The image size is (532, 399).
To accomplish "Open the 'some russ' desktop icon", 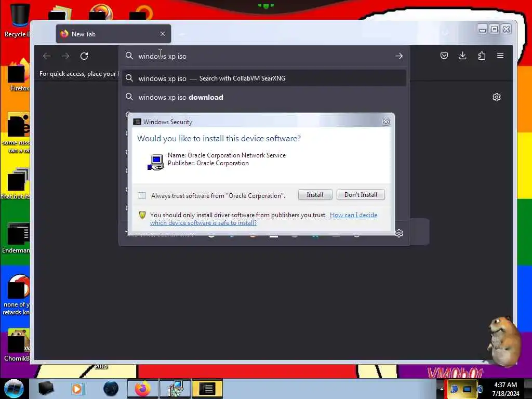I will tap(16, 133).
